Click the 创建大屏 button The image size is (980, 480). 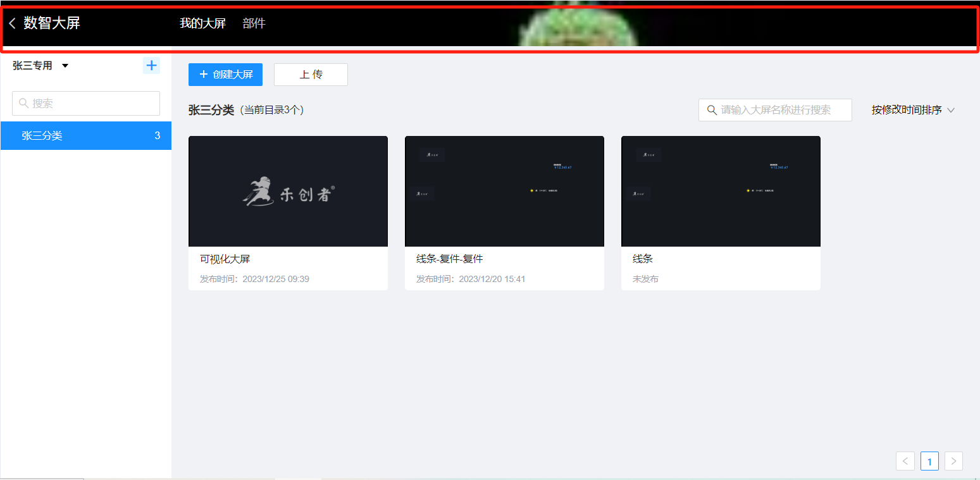tap(225, 74)
